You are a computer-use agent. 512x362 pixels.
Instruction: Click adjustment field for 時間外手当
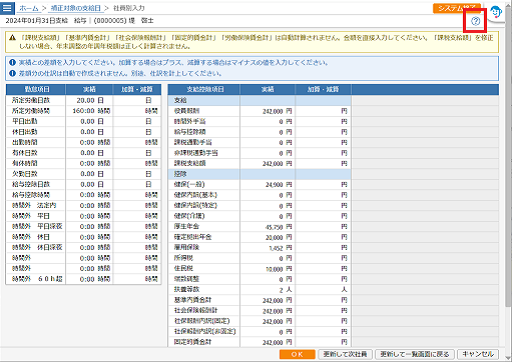click(x=323, y=122)
